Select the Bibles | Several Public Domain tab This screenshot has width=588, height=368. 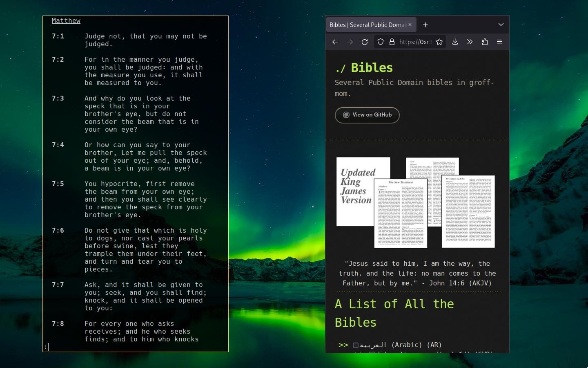(371, 25)
